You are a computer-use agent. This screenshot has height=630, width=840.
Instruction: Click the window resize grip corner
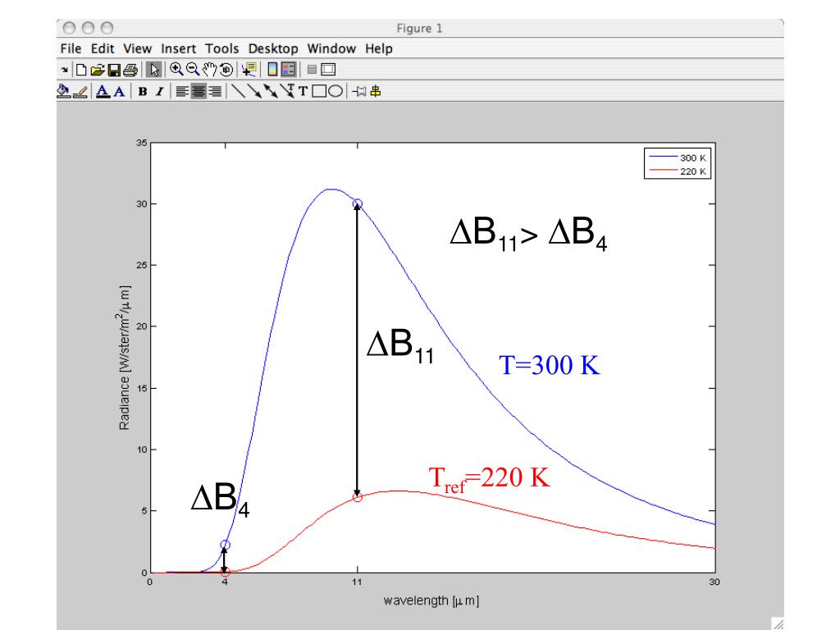[x=778, y=623]
